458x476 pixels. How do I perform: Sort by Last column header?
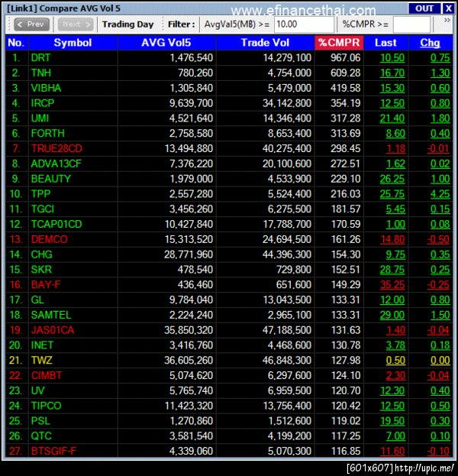(385, 43)
